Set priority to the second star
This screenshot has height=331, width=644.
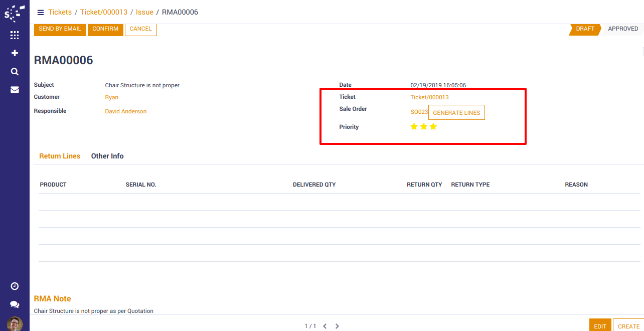coord(424,127)
